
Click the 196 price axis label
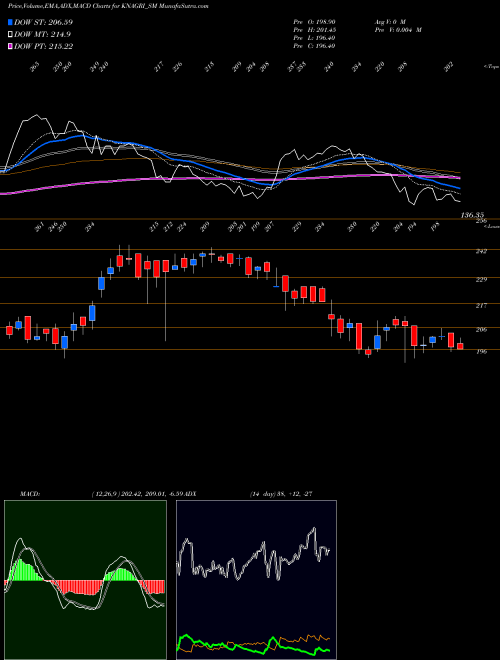[481, 351]
